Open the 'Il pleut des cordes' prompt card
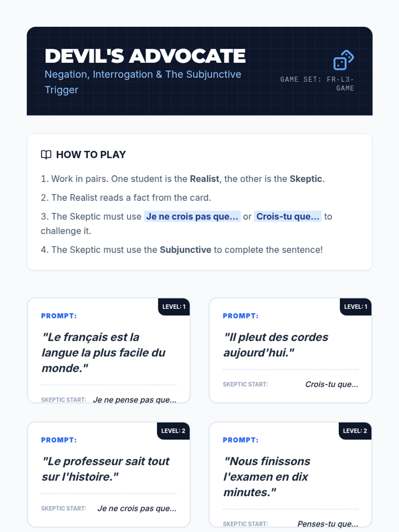This screenshot has width=399, height=532. point(290,350)
